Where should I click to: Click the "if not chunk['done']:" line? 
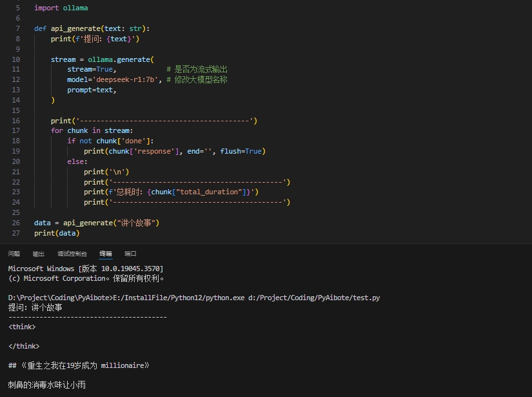110,141
